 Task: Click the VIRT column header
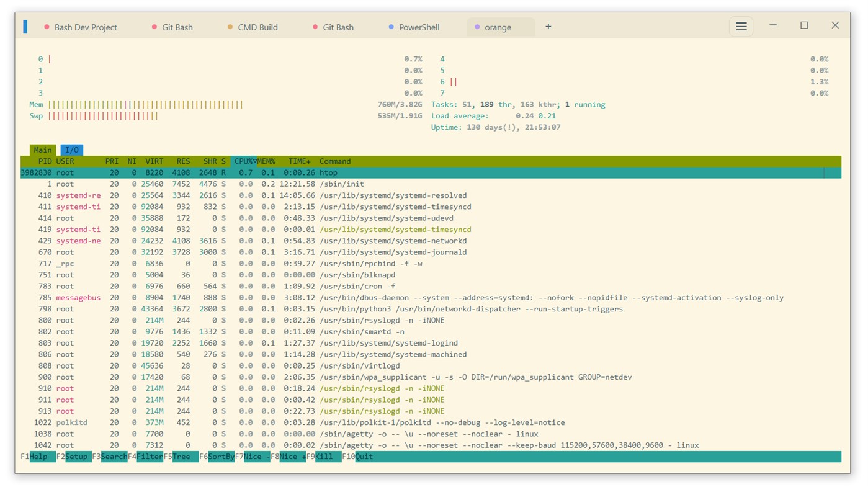point(154,161)
